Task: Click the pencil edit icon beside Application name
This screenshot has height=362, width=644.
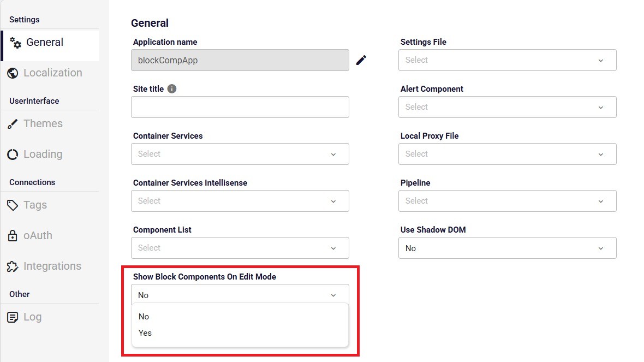Action: click(x=361, y=60)
